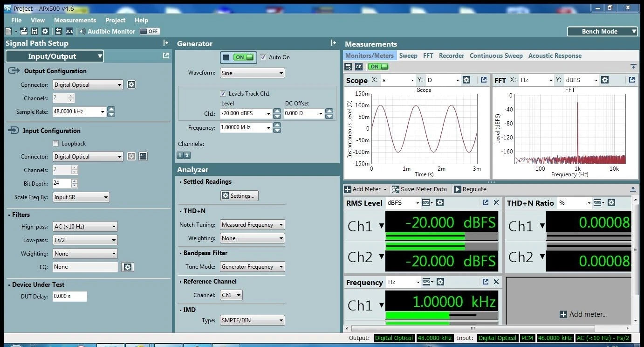Enable the Loopback checkbox
Image resolution: width=644 pixels, height=347 pixels.
55,143
